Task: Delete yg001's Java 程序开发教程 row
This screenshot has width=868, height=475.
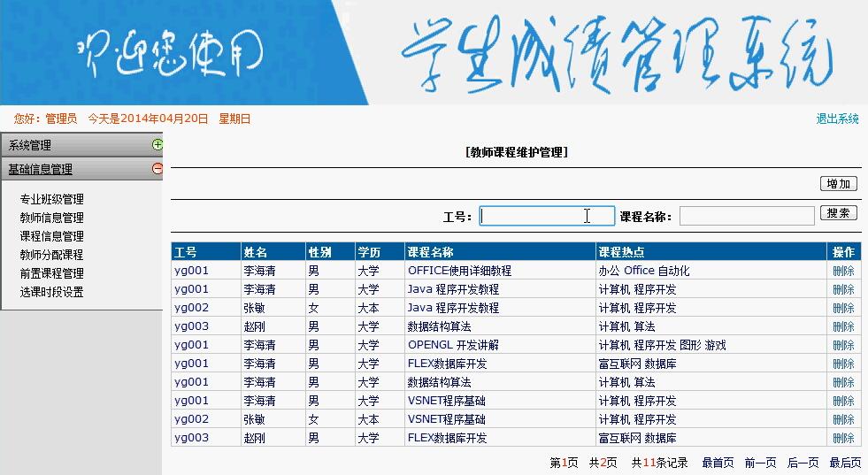Action: (x=843, y=289)
